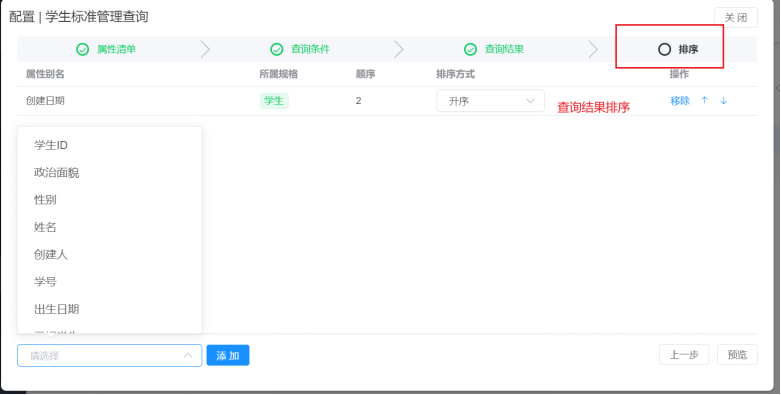Select 性别 from attribute list
This screenshot has width=781, height=395.
pyautogui.click(x=110, y=200)
